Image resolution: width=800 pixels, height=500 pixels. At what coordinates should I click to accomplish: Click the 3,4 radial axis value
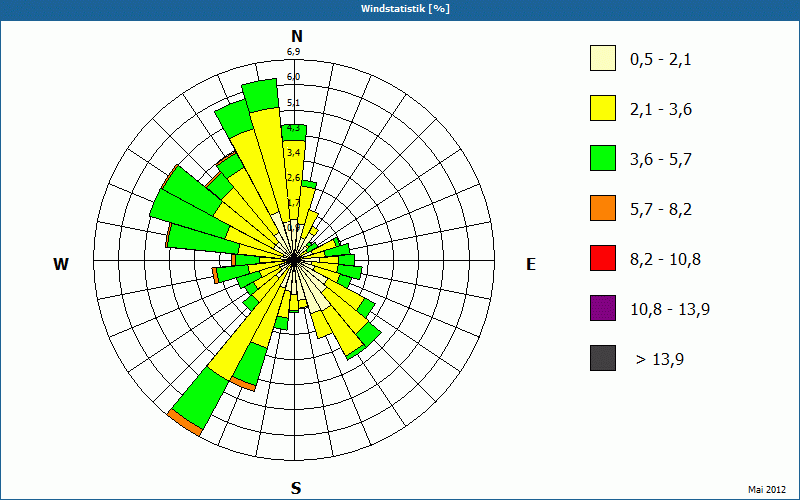pos(293,153)
